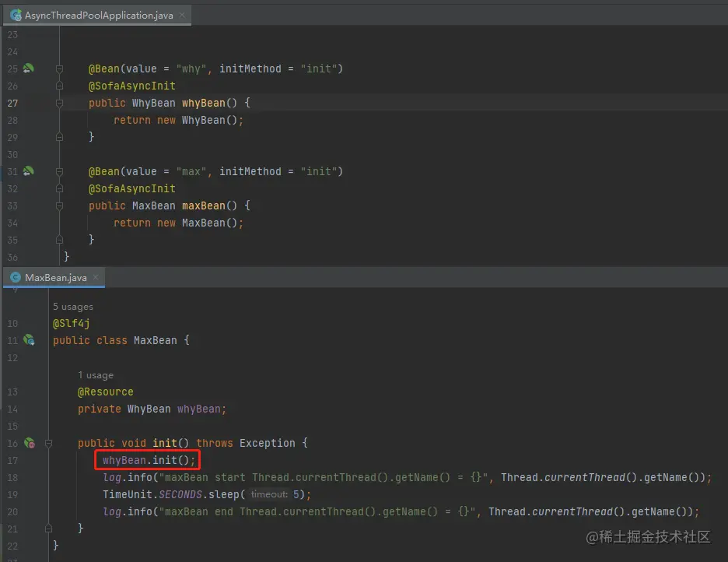Click the class icon on MaxBean.java tab
Screen dimensions: 728x562
[x=16, y=277]
